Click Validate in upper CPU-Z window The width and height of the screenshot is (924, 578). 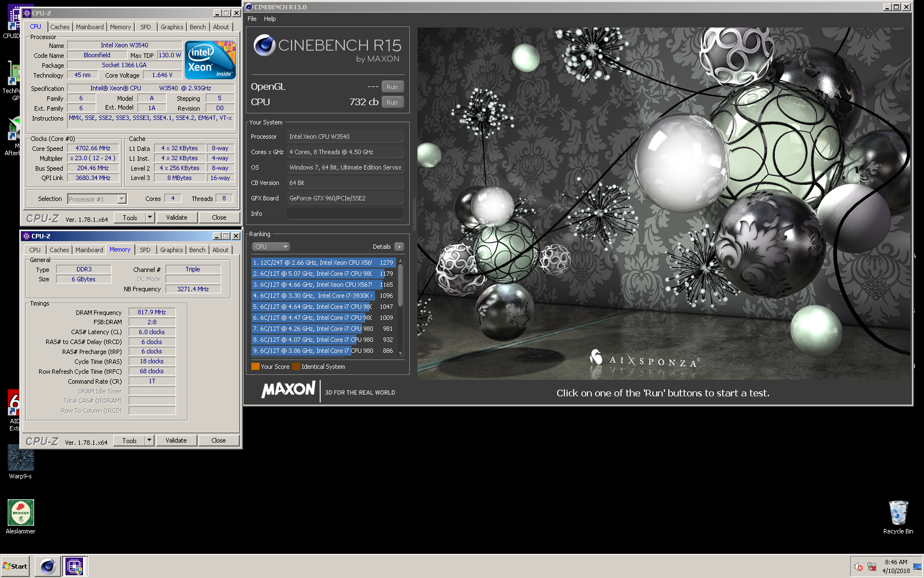point(177,217)
